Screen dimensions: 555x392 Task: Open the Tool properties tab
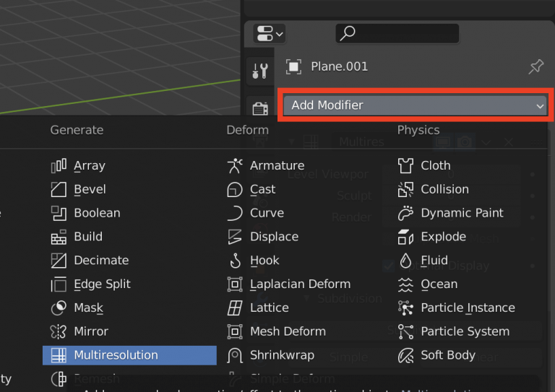tap(260, 71)
